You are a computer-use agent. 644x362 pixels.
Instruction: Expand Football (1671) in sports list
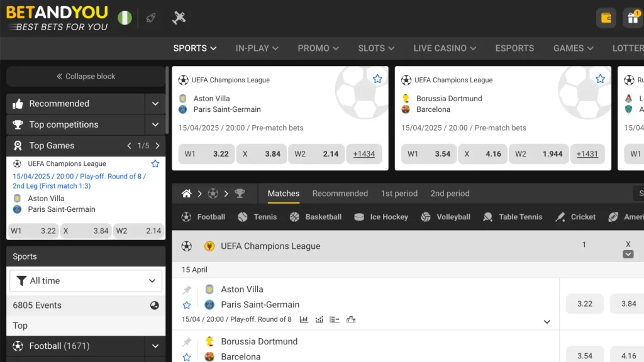coord(155,346)
